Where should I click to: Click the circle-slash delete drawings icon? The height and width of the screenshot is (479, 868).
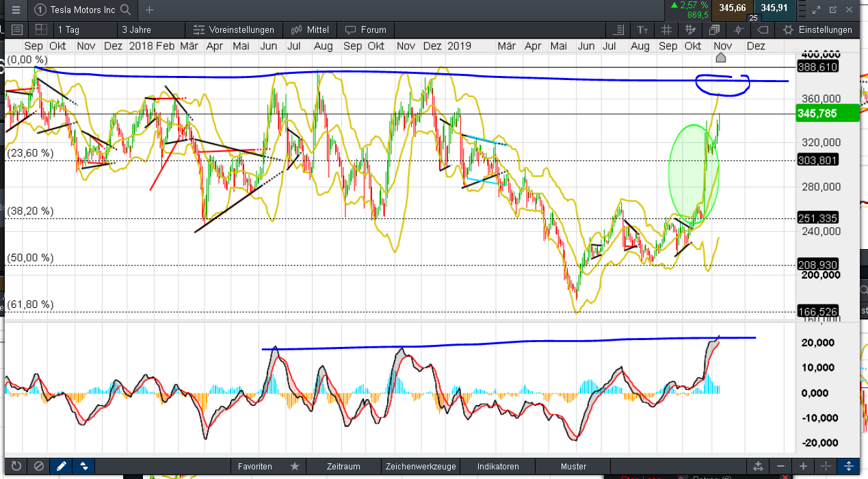39,466
